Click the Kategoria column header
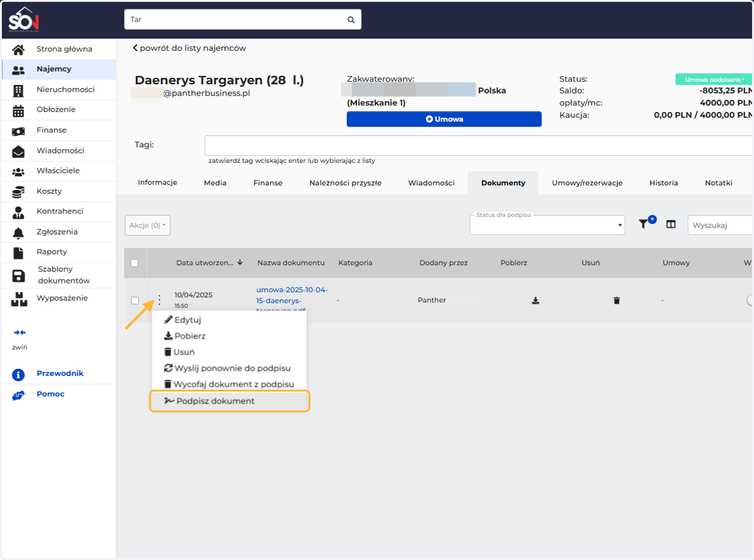This screenshot has width=754, height=560. point(355,263)
